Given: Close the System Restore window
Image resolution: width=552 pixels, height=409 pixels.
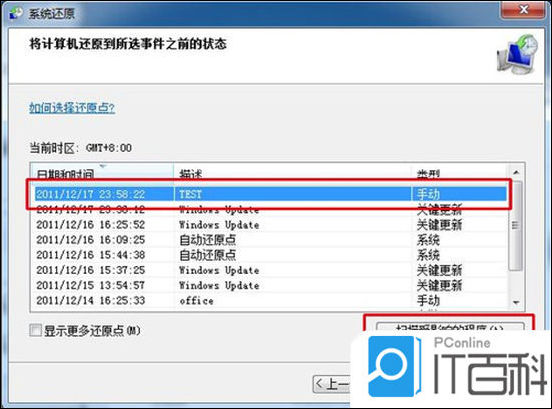Looking at the screenshot, I should pos(523,9).
